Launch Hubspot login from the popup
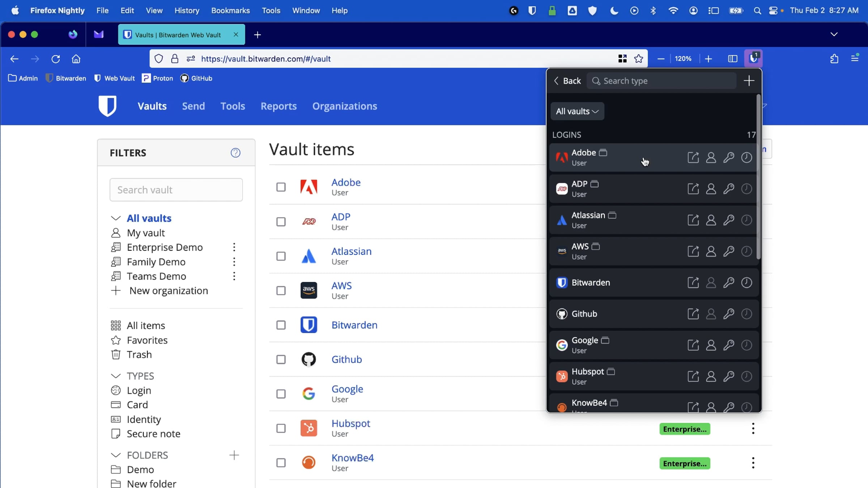 (693, 376)
